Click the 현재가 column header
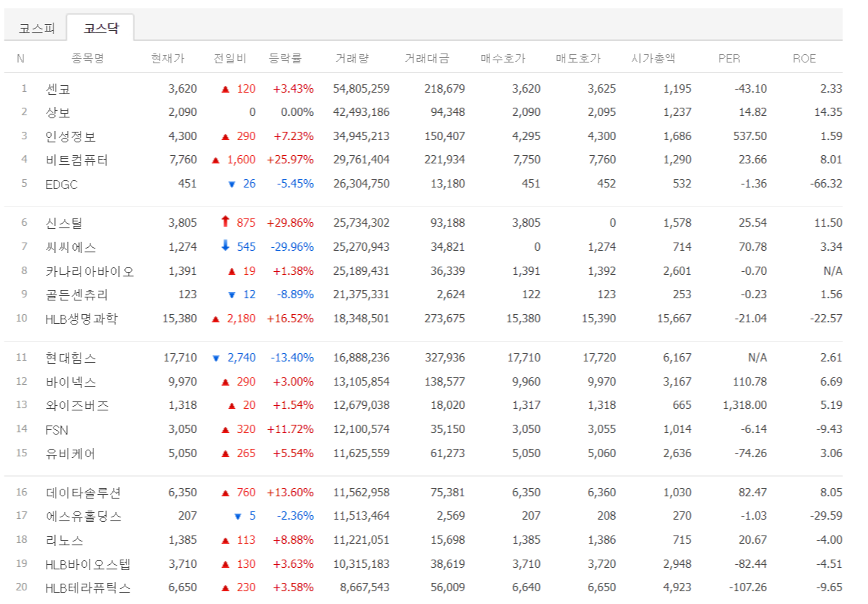Viewport: 868px width, 604px height. coord(168,58)
